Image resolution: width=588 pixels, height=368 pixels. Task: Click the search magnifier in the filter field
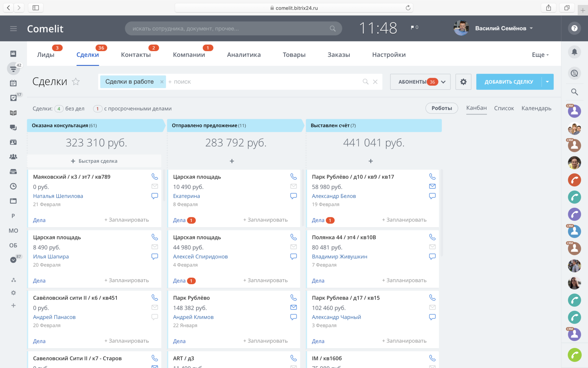(365, 82)
